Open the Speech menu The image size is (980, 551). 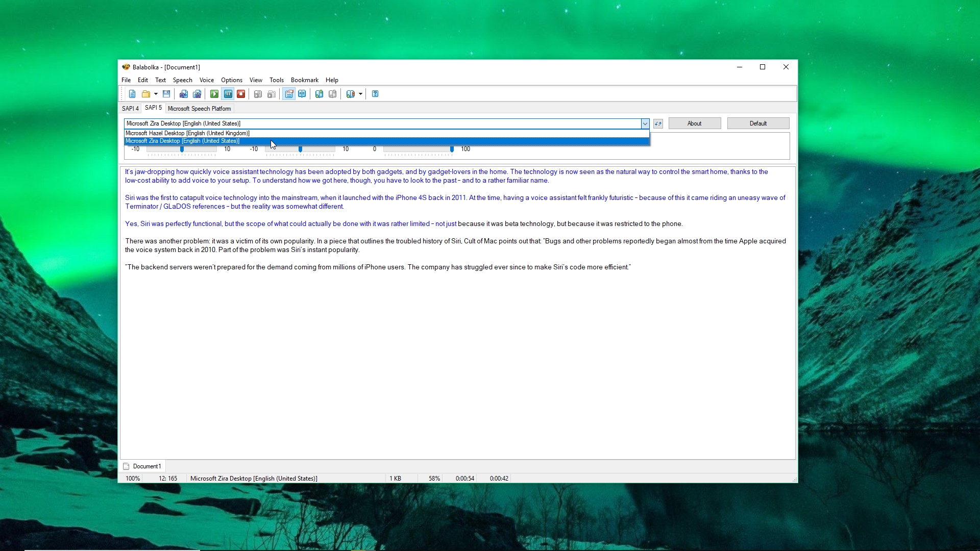click(182, 80)
